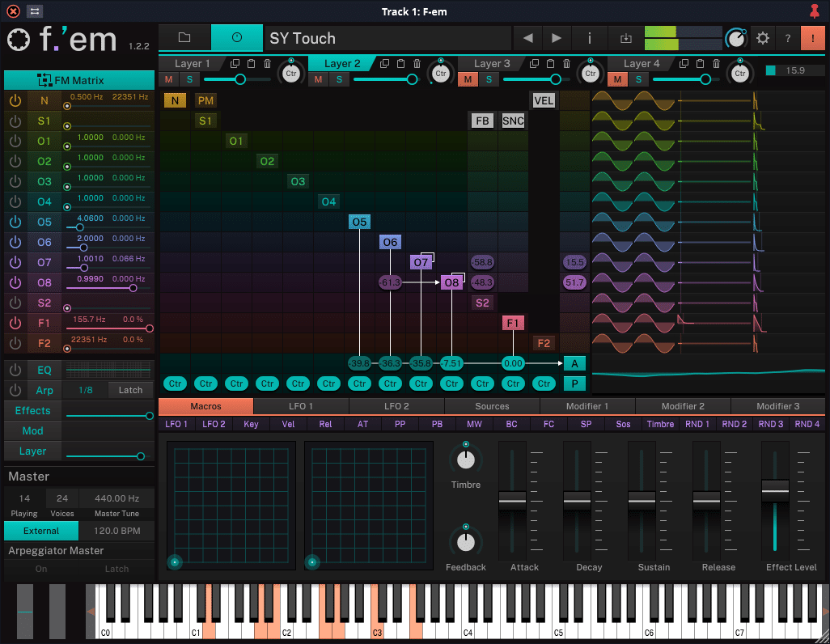Adjust the Attack fader
The width and height of the screenshot is (830, 644).
coord(512,501)
